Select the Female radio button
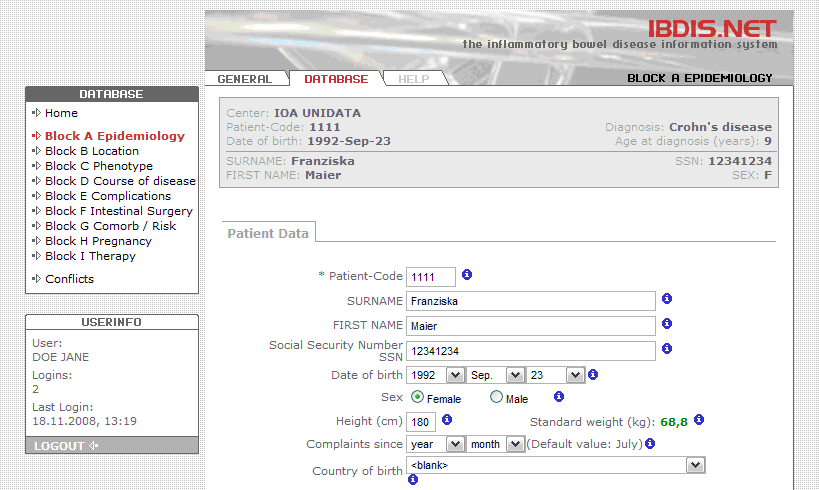 point(417,397)
